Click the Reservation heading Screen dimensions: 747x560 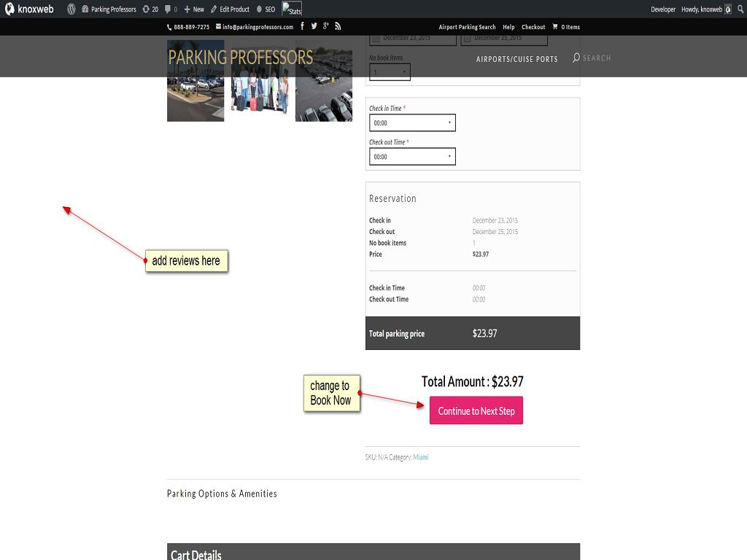(392, 198)
